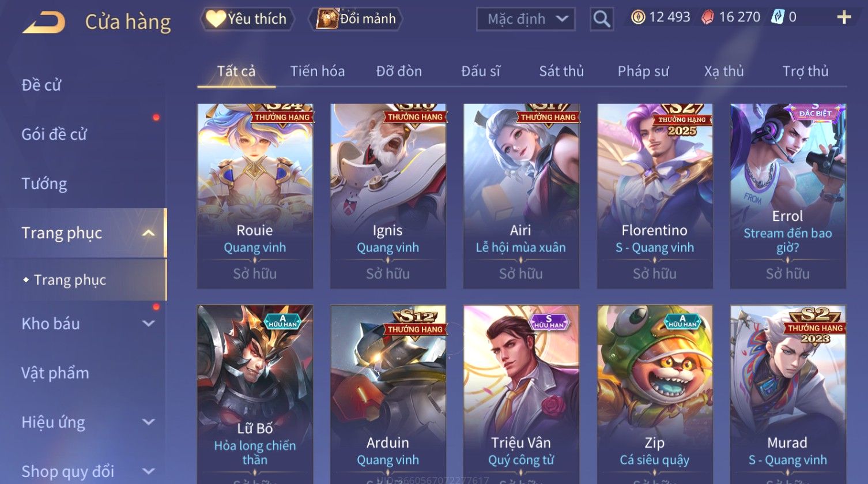Click the voucher ticket currency icon
Image resolution: width=868 pixels, height=484 pixels.
point(778,17)
